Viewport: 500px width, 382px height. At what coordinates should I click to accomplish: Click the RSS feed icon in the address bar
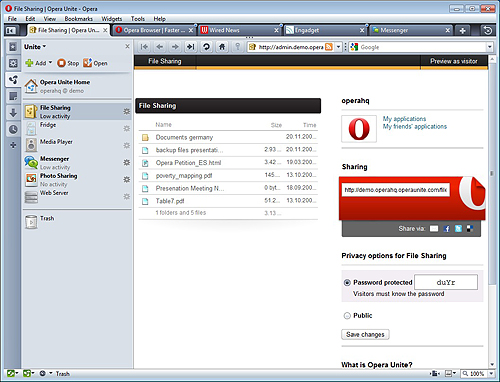click(329, 47)
